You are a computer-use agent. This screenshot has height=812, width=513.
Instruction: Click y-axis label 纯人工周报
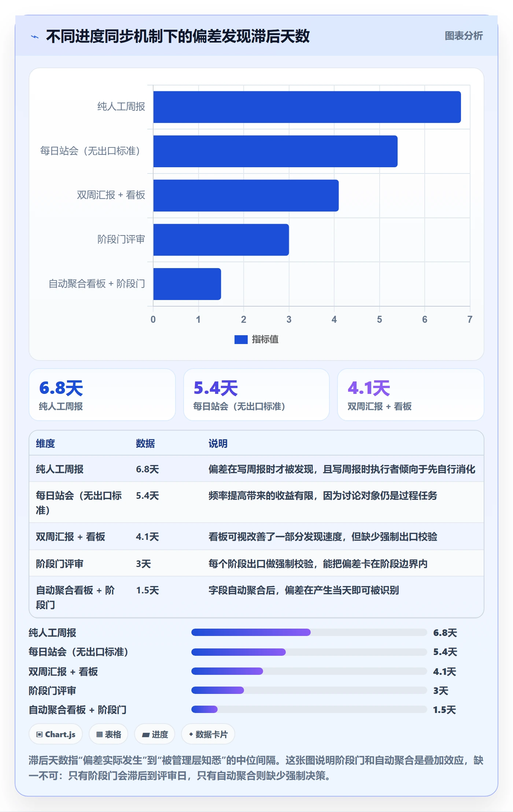(121, 107)
